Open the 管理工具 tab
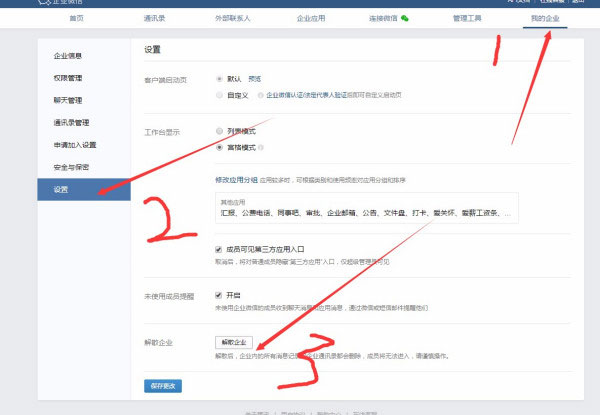Viewport: 600px width, 415px height. [466, 18]
